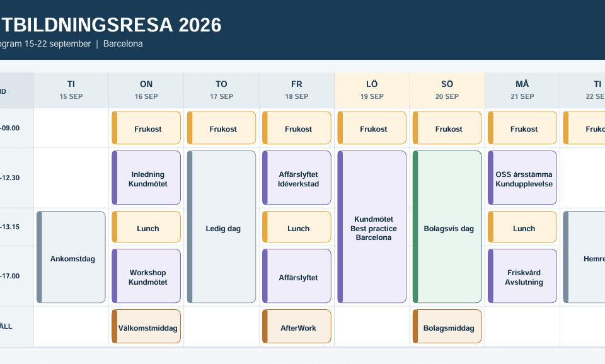Open Frukost event on Wednesday 16 Sep
The width and height of the screenshot is (605, 364).
146,128
